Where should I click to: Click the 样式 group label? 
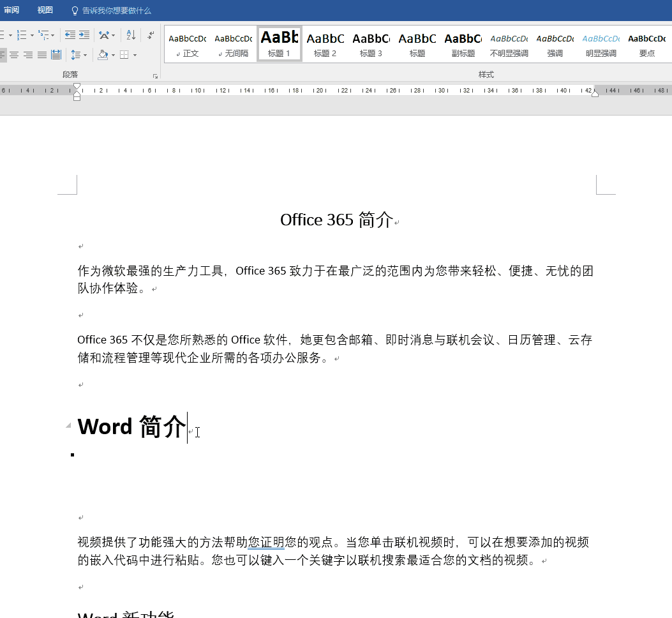tap(486, 75)
